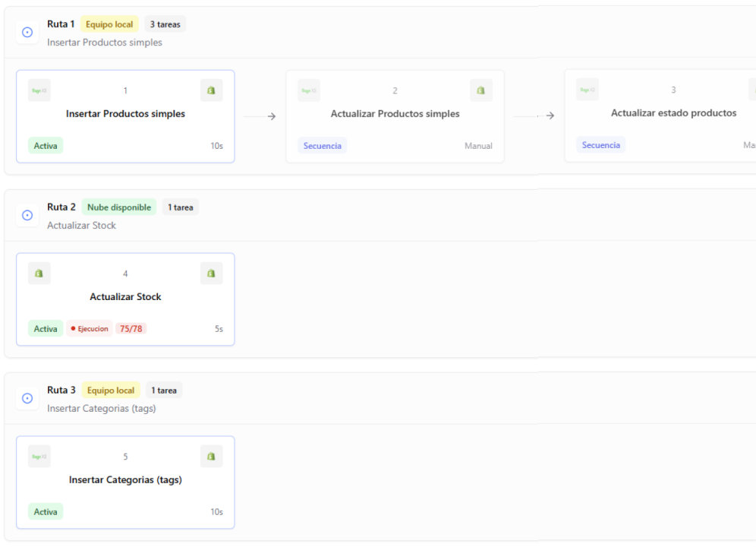Click Equipo local badge on Ruta 1
This screenshot has width=756, height=547.
click(109, 24)
